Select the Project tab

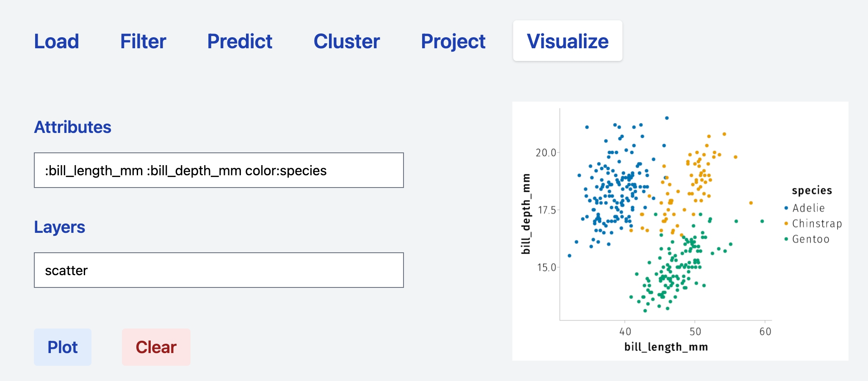click(x=453, y=41)
